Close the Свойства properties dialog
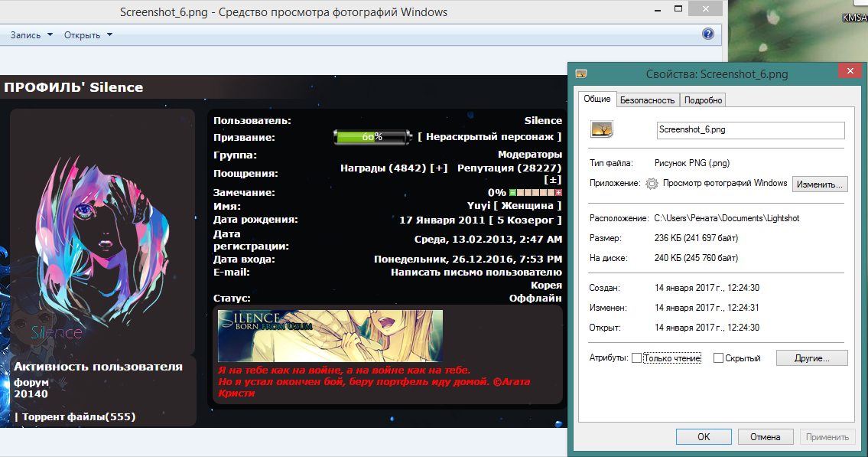The image size is (868, 457). point(850,71)
